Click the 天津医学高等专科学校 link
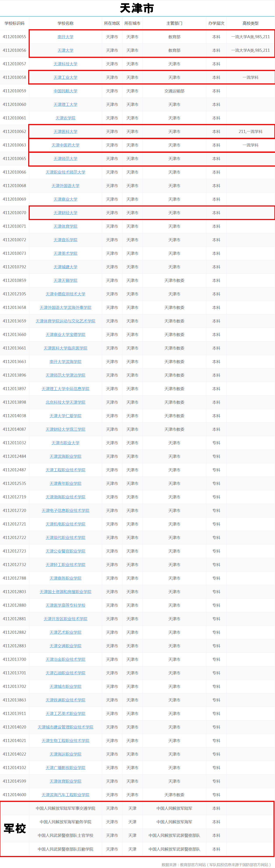275x868 pixels. 65,605
